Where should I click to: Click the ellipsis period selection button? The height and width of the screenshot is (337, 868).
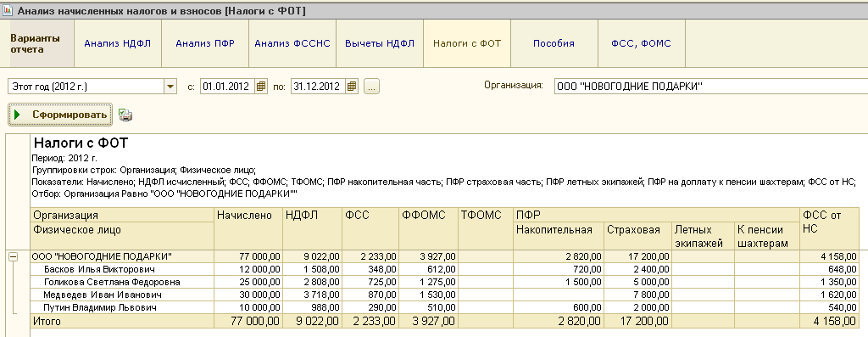[x=371, y=87]
